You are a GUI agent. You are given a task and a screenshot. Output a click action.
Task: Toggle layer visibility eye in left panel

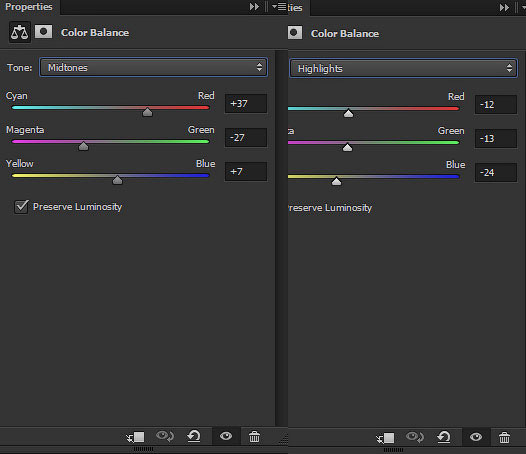click(x=226, y=436)
